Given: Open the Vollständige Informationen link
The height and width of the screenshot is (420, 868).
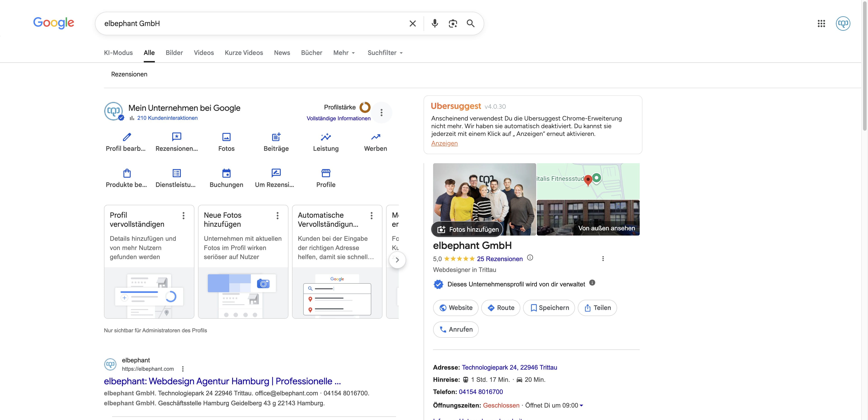Looking at the screenshot, I should (338, 118).
